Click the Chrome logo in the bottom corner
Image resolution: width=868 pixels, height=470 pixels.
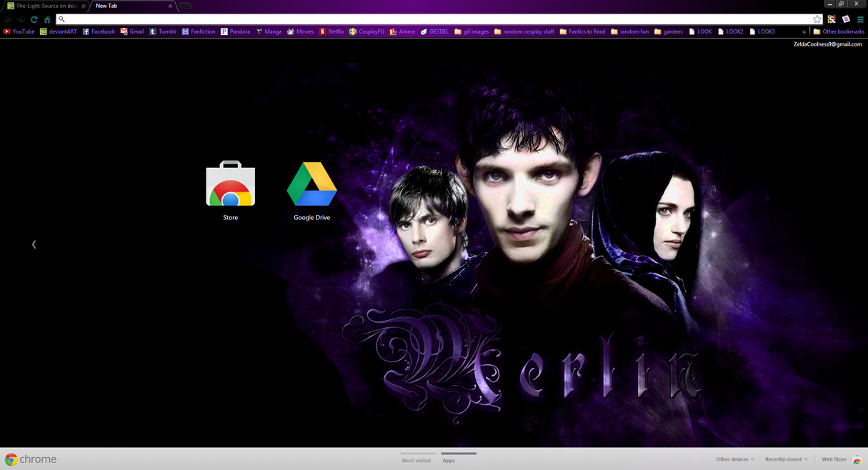[x=12, y=459]
